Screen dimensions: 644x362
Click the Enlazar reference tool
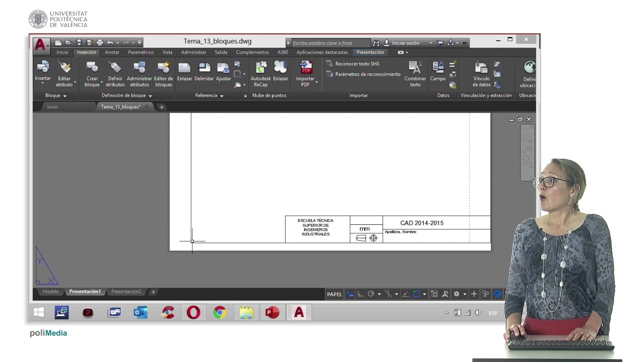point(185,71)
